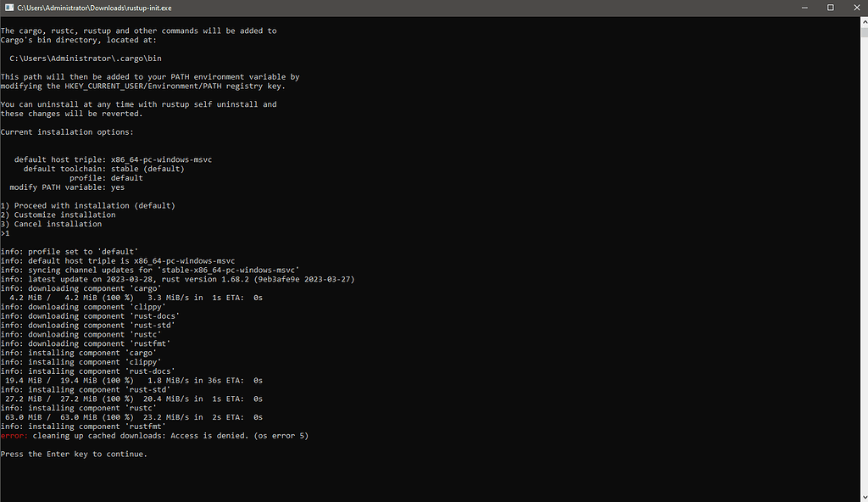The width and height of the screenshot is (868, 502).
Task: Select the 'Customize installation' option line
Action: point(57,215)
